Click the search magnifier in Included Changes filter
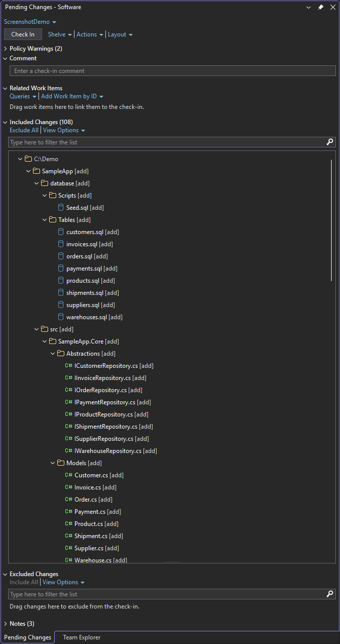 (x=330, y=142)
